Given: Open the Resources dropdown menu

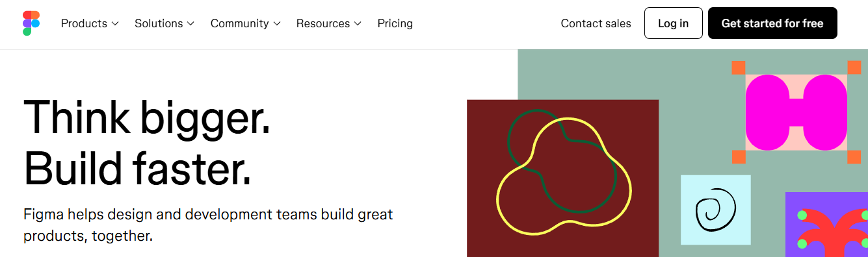Looking at the screenshot, I should [328, 23].
